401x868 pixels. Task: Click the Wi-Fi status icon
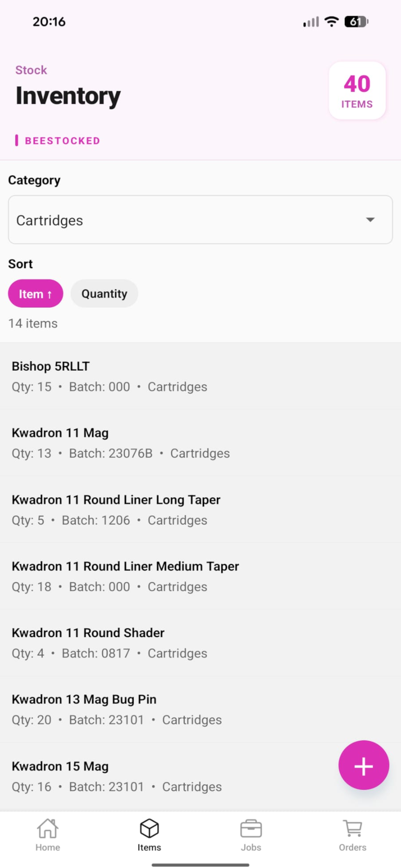pyautogui.click(x=331, y=22)
